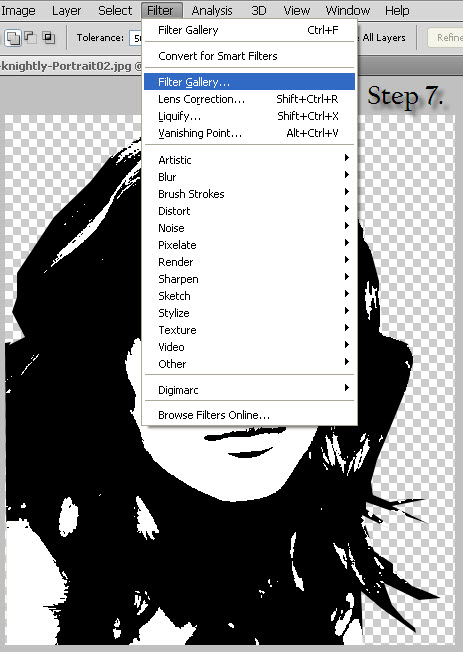Viewport: 463px width, 652px height.
Task: Open the Select menu
Action: tap(115, 10)
